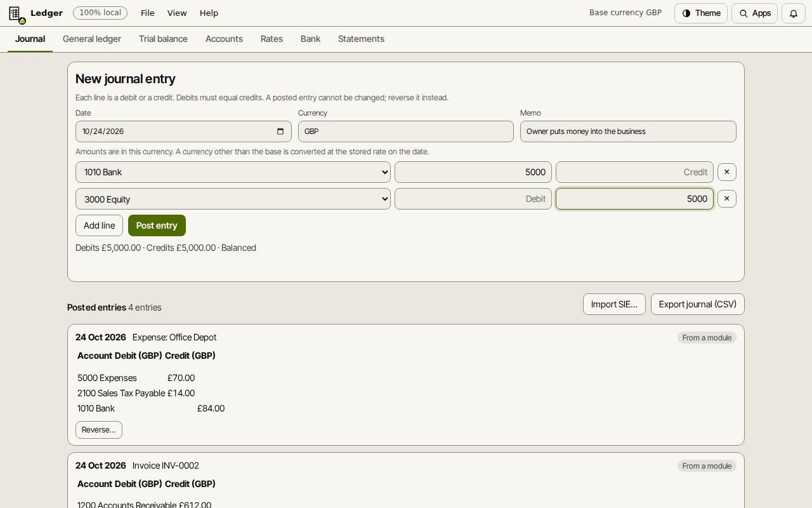Expand the 3000 Equity account dropdown
Viewport: 812px width, 508px height.
(x=233, y=199)
